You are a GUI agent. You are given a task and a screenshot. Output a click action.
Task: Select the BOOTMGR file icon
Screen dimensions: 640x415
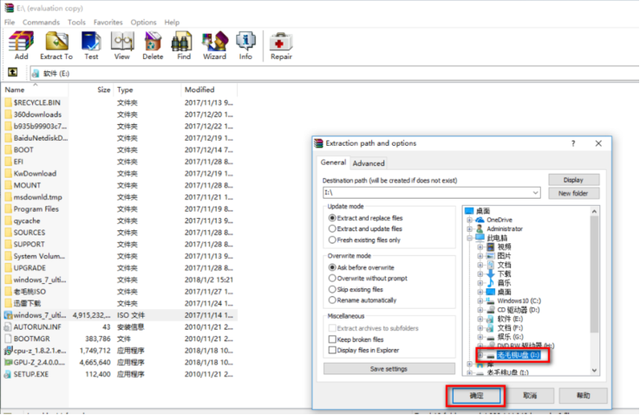(x=8, y=339)
